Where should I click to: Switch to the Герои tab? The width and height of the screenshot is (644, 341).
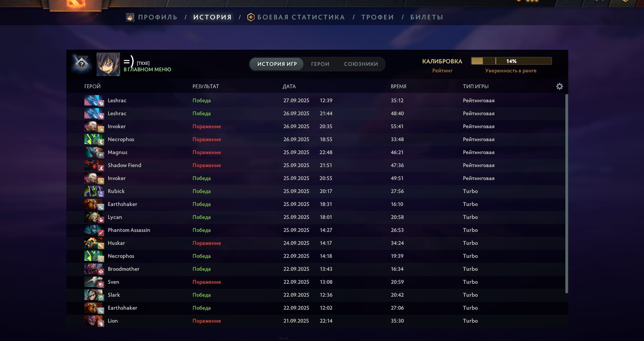[320, 64]
